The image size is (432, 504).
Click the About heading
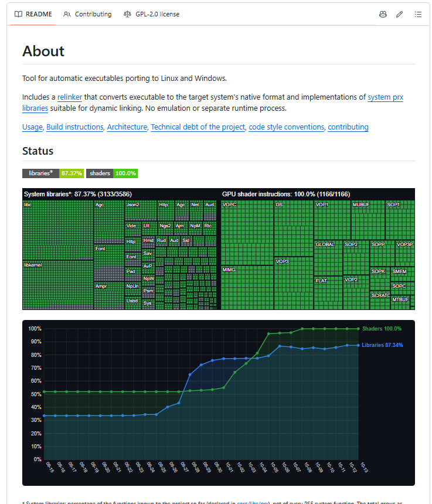pos(43,51)
